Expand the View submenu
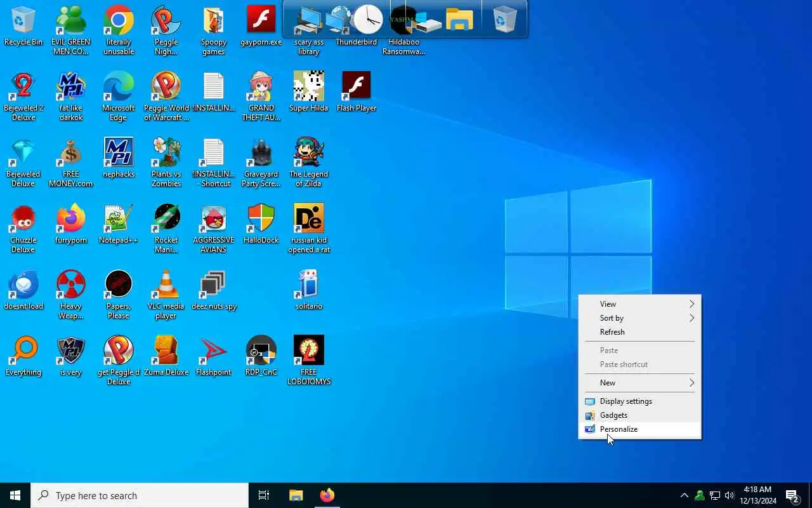 (x=640, y=304)
